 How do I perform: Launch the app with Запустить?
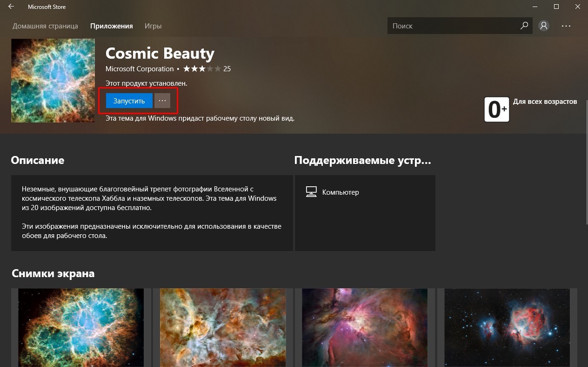click(x=129, y=101)
